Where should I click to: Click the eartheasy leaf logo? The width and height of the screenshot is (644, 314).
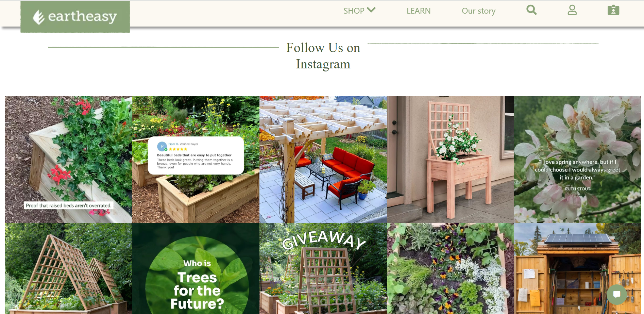[x=75, y=17]
